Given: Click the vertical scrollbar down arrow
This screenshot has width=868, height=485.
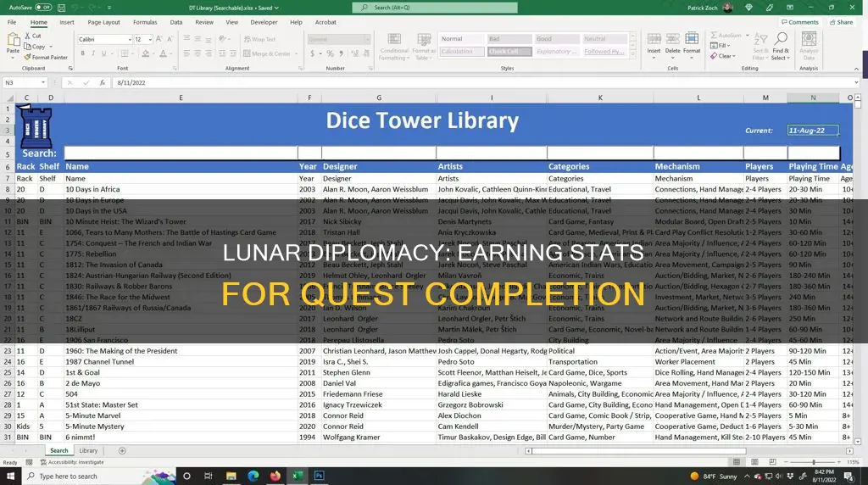Looking at the screenshot, I should [x=858, y=442].
